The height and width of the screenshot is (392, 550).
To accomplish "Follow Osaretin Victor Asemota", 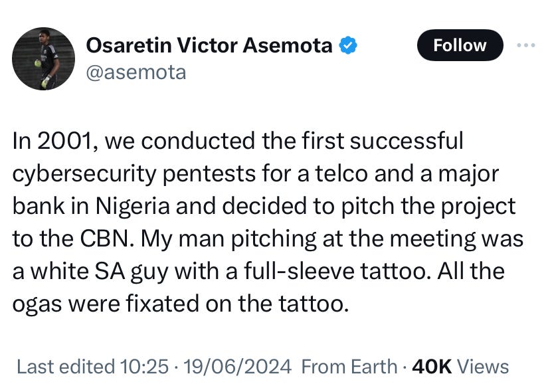I will pos(460,45).
